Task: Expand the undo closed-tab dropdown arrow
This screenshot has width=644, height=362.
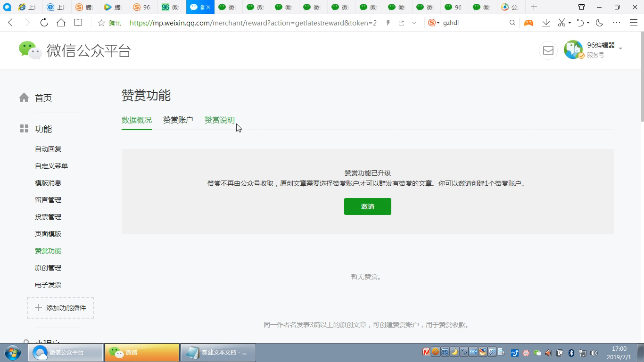Action: [588, 23]
